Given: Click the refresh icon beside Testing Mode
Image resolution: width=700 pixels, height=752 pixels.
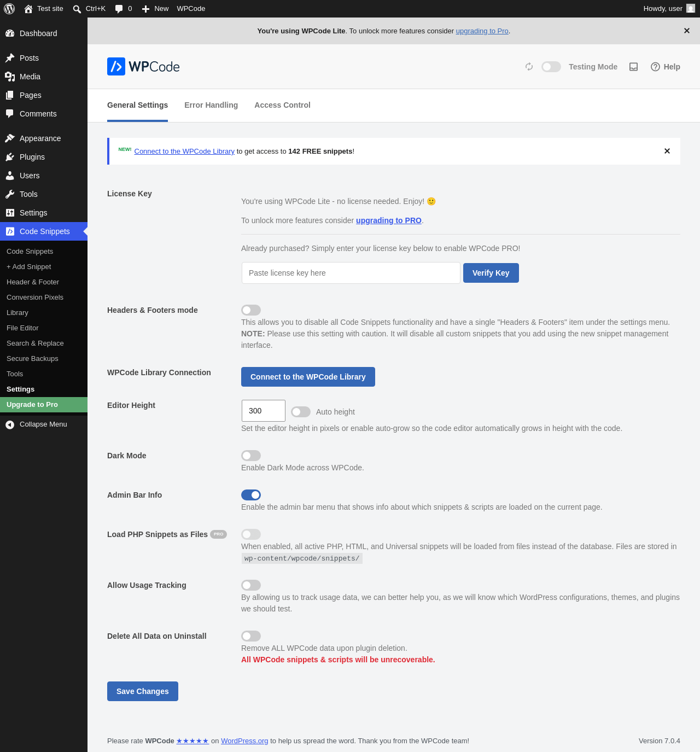Looking at the screenshot, I should coord(529,67).
